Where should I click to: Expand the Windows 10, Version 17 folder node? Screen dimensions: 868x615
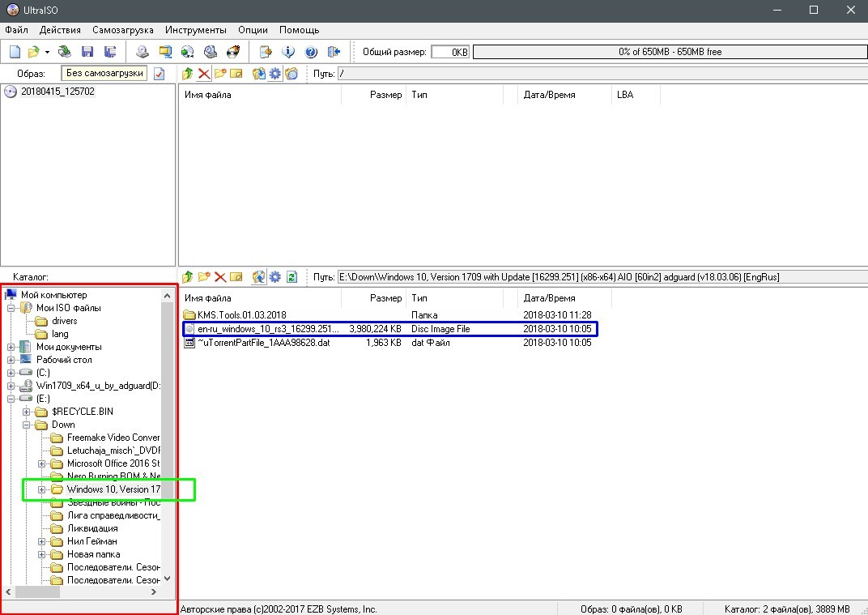[x=41, y=489]
